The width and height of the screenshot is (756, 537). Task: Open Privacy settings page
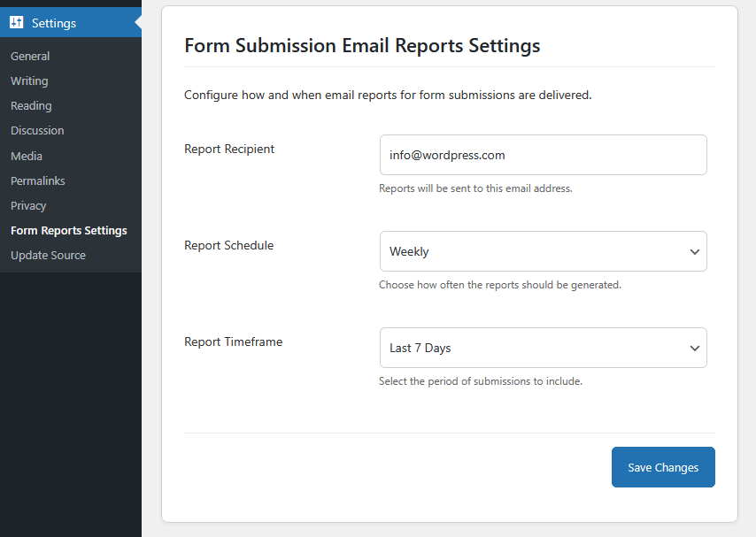tap(28, 205)
